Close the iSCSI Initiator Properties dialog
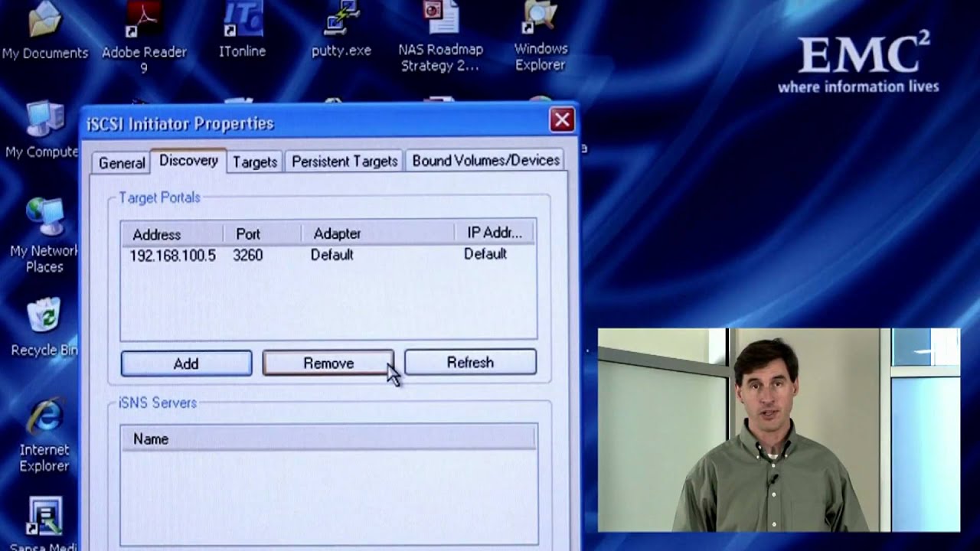Viewport: 980px width, 551px height. (x=562, y=119)
